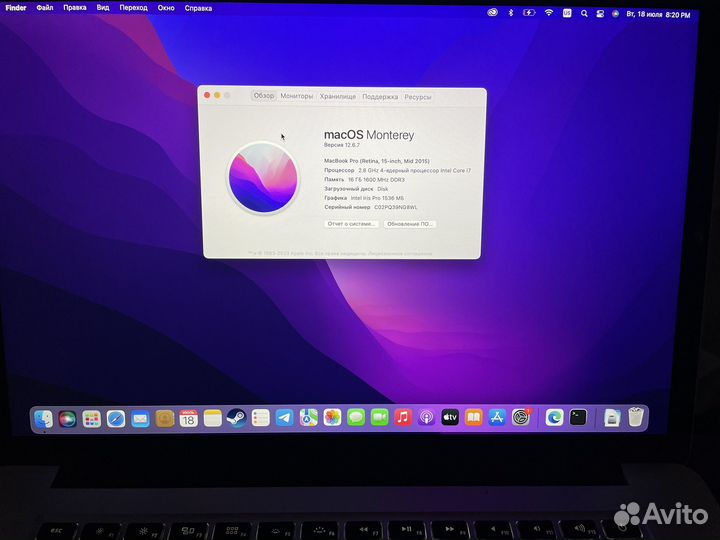Open Launchpad in the Dock
Image resolution: width=720 pixels, height=540 pixels.
pyautogui.click(x=91, y=419)
